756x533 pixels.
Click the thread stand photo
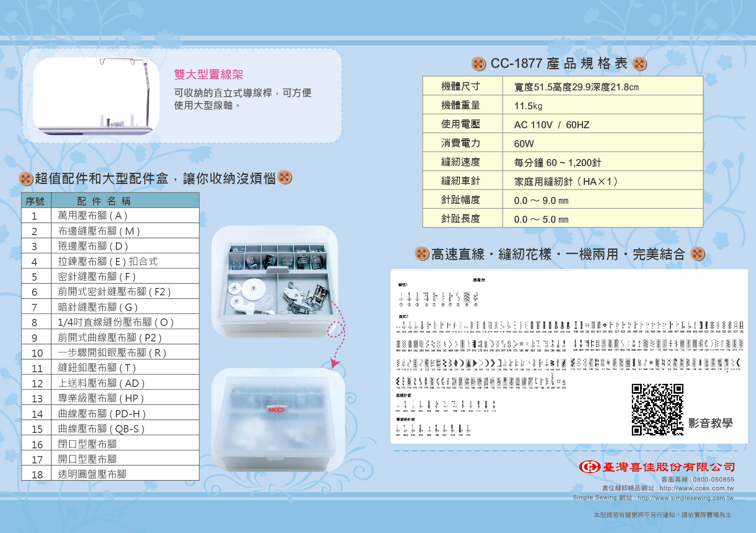pyautogui.click(x=96, y=96)
